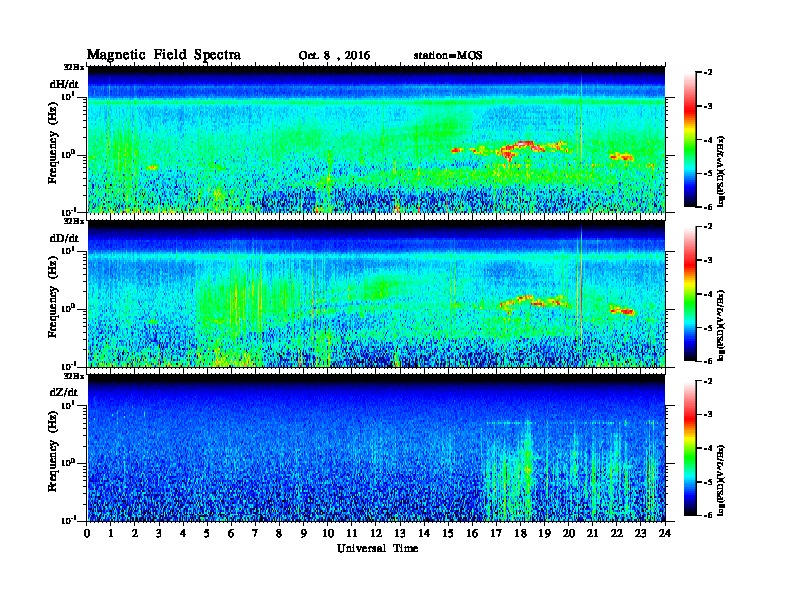Image resolution: width=792 pixels, height=612 pixels.
Task: Click the "2" hour tick label
Action: coord(135,533)
